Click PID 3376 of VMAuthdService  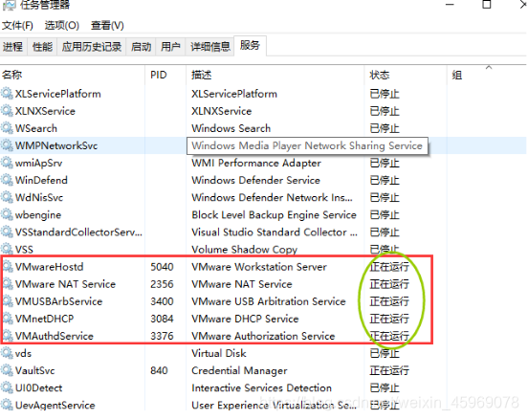point(162,336)
